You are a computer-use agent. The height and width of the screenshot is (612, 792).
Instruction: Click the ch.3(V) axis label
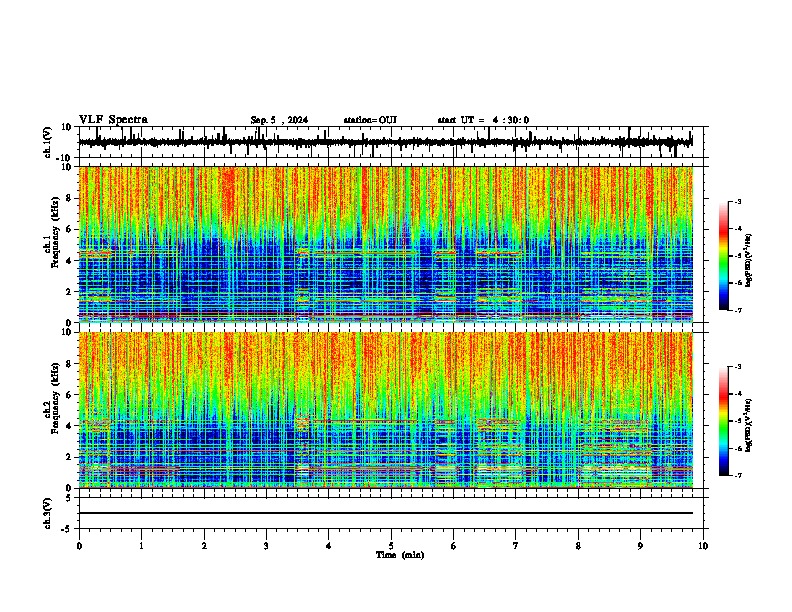click(48, 513)
